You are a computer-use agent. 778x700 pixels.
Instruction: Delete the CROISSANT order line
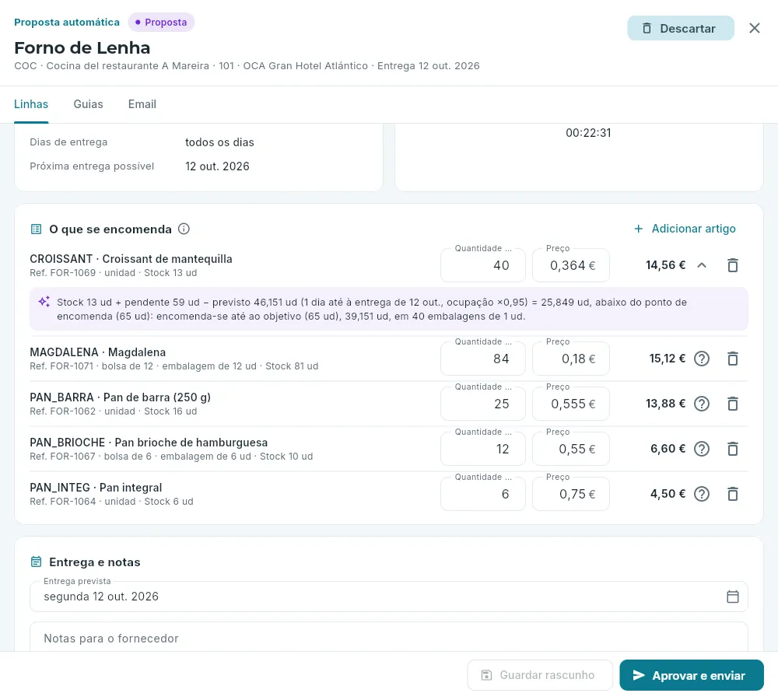732,265
